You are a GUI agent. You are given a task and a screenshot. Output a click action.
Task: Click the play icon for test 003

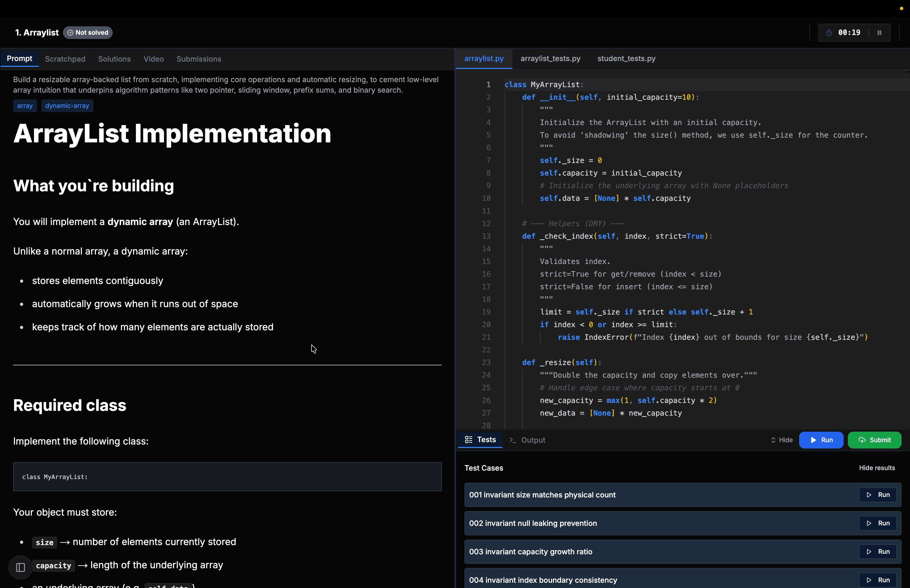pyautogui.click(x=869, y=552)
